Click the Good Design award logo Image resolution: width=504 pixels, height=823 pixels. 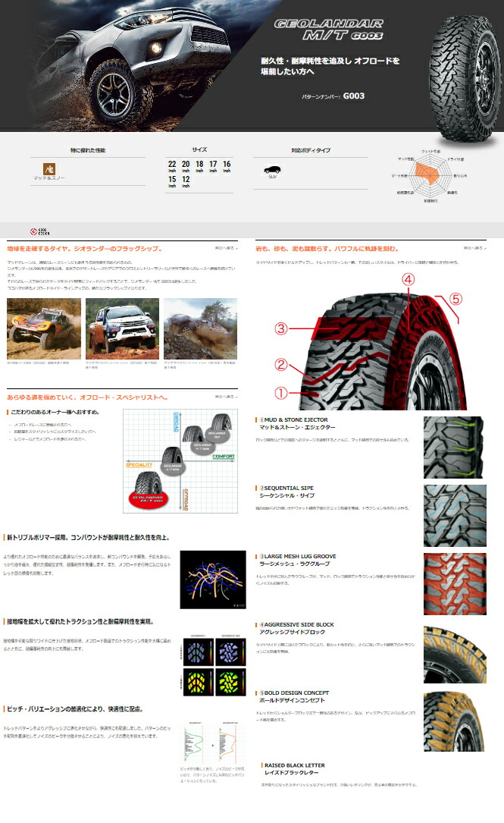(x=40, y=231)
